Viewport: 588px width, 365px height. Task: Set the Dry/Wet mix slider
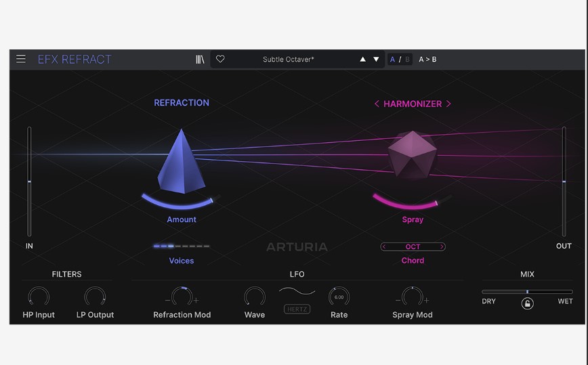pyautogui.click(x=527, y=292)
